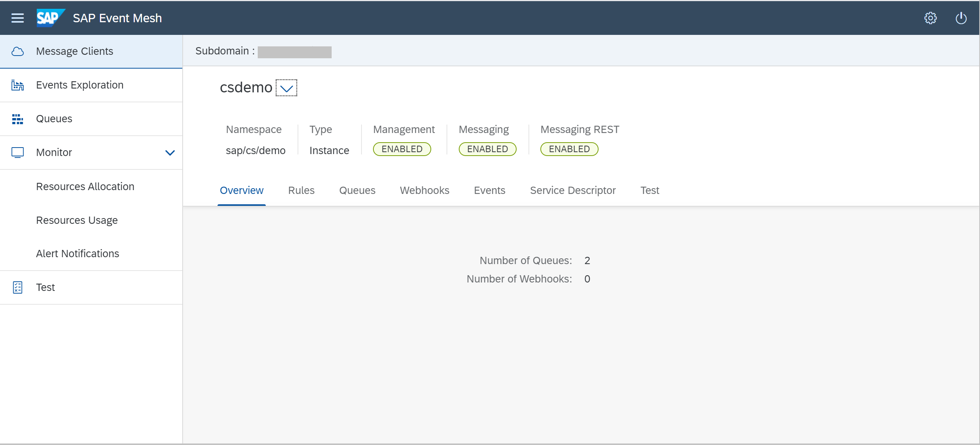The height and width of the screenshot is (445, 980).
Task: Click the Number of Queues value 2
Action: coord(587,261)
